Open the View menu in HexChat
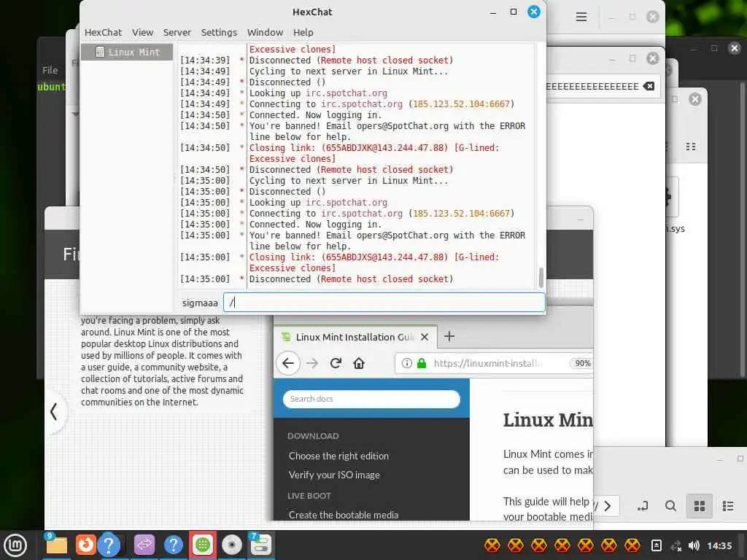The height and width of the screenshot is (560, 747). coord(142,32)
